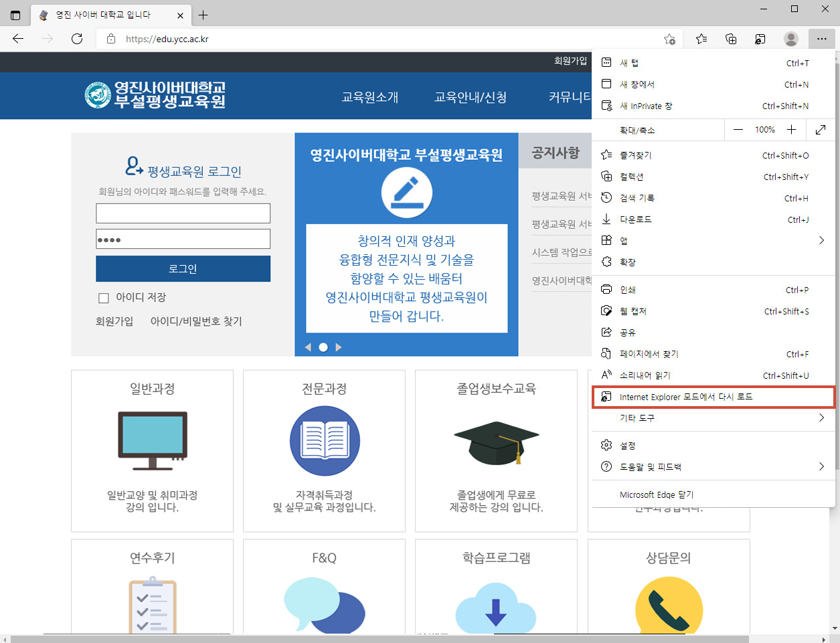Open 즐겨찾기 from the menu
840x643 pixels.
[x=713, y=155]
